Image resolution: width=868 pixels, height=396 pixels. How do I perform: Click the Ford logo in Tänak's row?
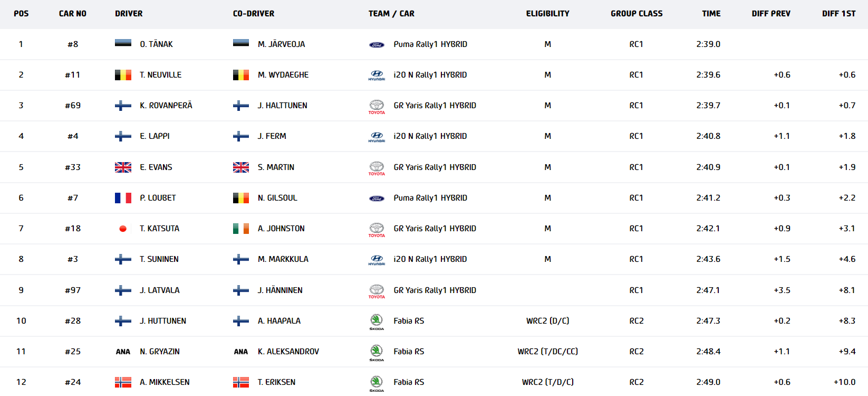click(377, 45)
